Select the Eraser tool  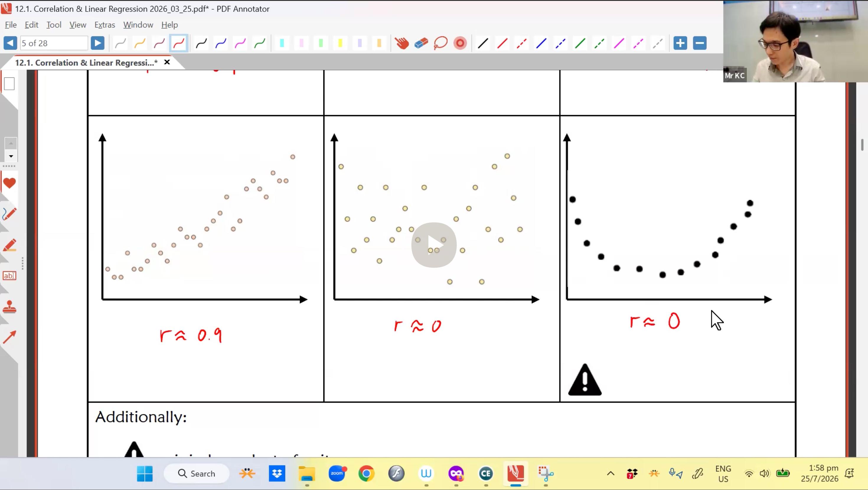tap(421, 43)
